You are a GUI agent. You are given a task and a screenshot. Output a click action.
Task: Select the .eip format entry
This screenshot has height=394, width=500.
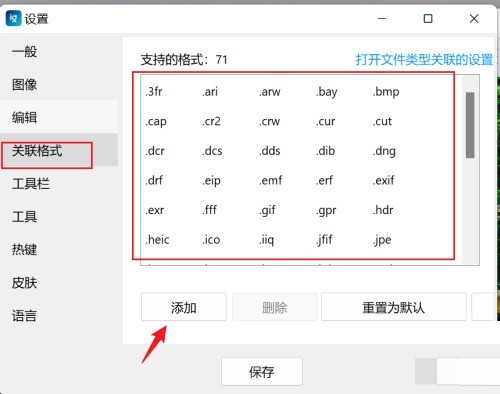point(211,181)
